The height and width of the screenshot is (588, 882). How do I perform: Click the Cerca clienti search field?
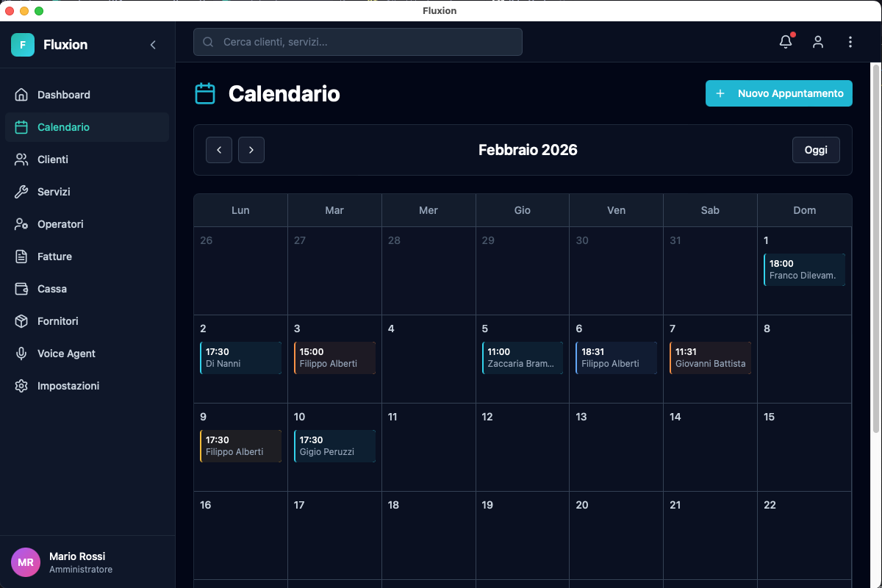coord(357,42)
